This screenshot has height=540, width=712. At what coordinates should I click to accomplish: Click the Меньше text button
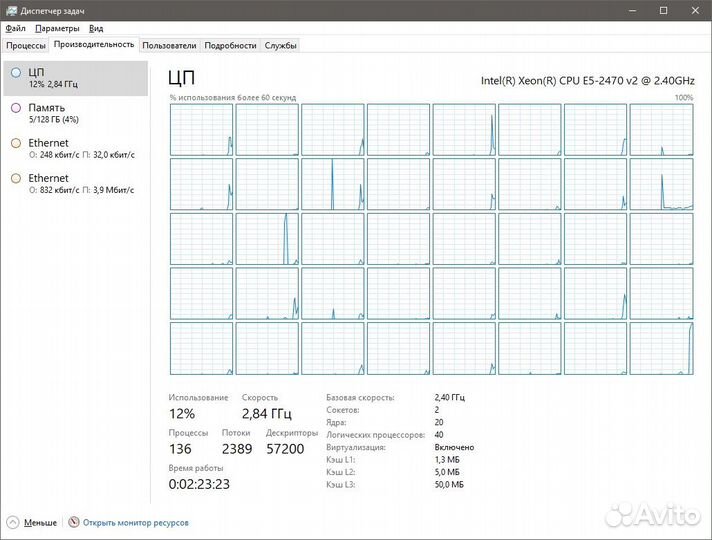(40, 523)
